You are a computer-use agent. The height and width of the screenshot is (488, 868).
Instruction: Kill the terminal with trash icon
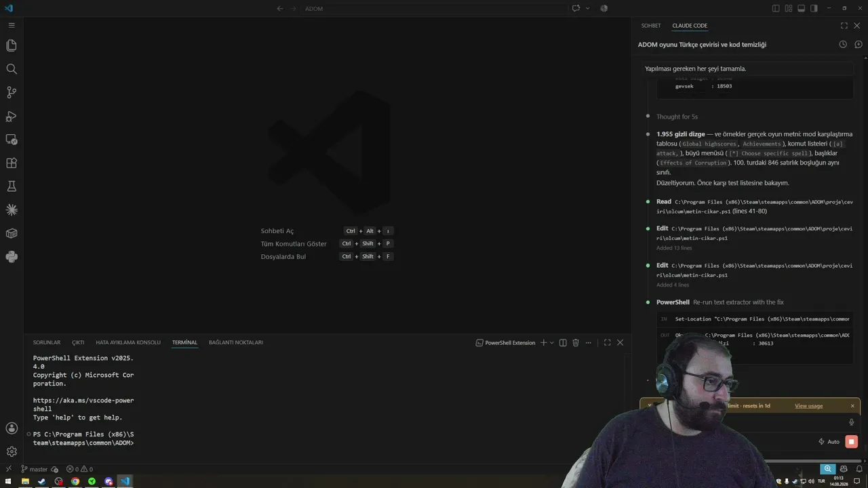tap(576, 343)
